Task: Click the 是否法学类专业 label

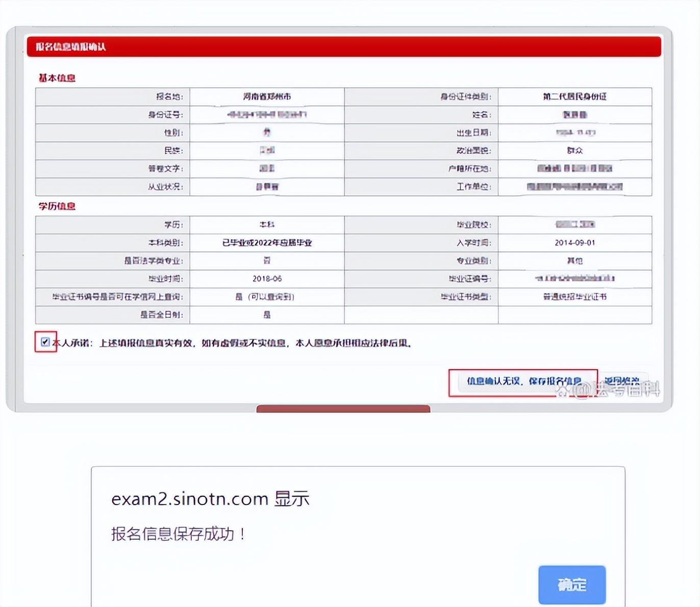Action: pos(153,261)
